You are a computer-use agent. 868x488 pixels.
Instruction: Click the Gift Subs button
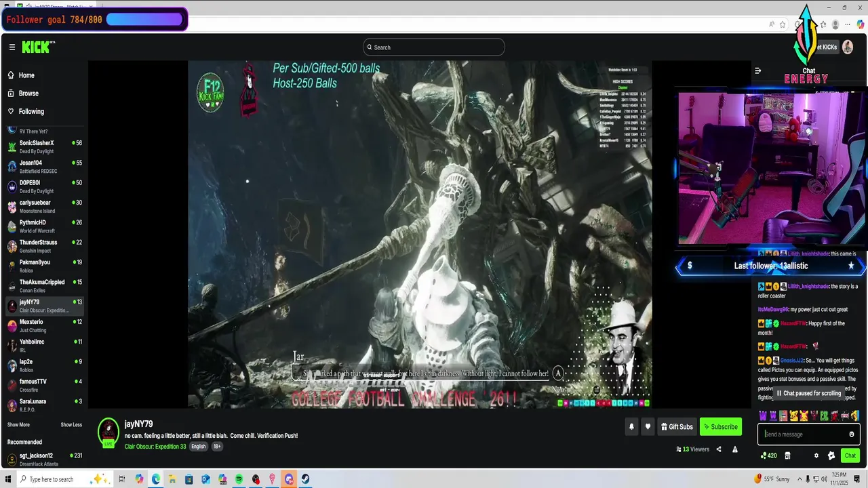pos(677,427)
